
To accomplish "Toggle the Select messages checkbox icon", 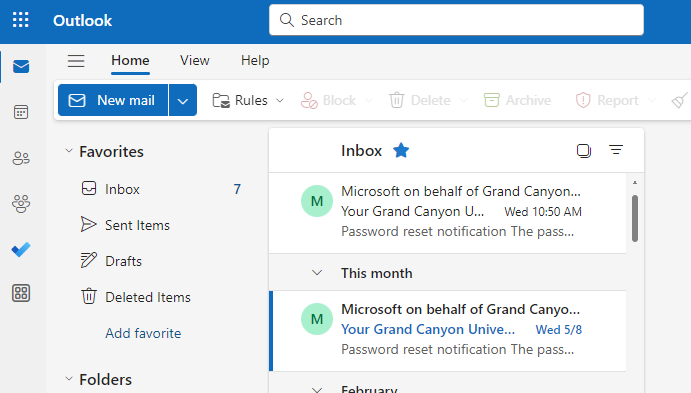I will [583, 151].
